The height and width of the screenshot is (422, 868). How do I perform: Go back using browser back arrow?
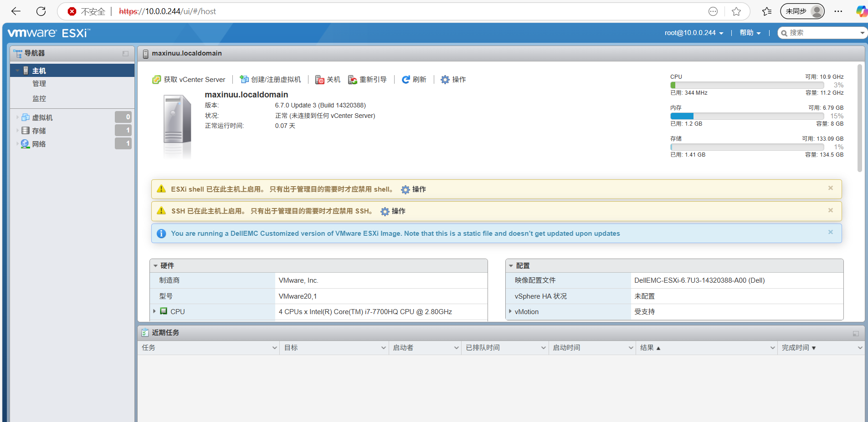[16, 11]
